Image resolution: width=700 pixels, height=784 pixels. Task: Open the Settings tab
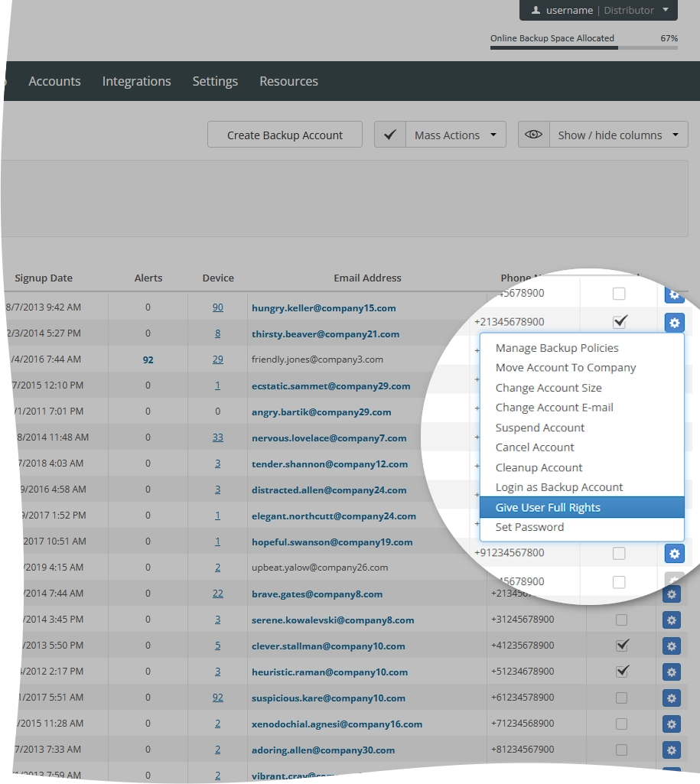coord(215,81)
